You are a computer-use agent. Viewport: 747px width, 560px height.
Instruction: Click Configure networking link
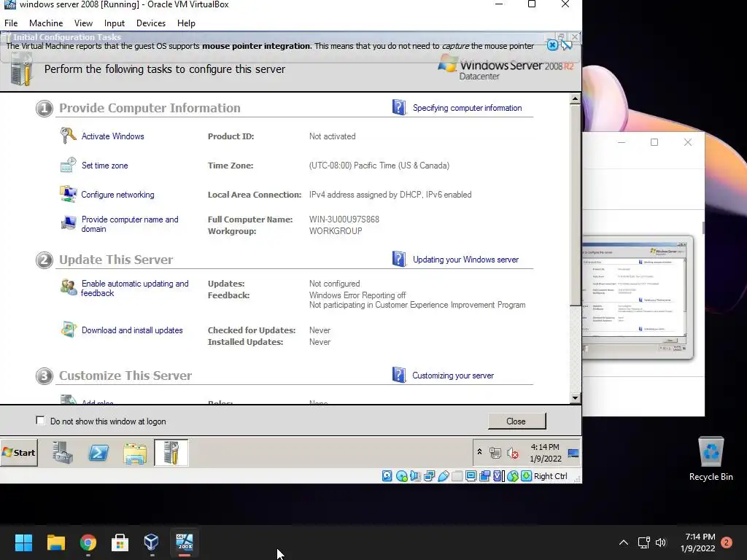click(117, 194)
